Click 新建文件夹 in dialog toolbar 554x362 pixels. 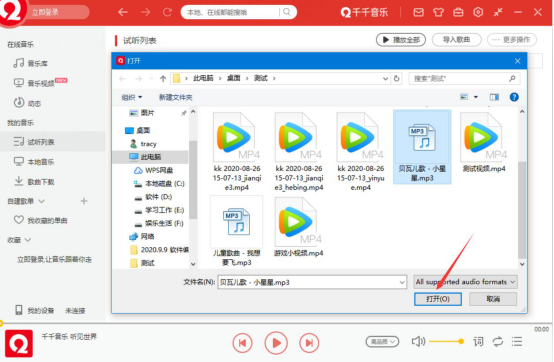point(175,97)
